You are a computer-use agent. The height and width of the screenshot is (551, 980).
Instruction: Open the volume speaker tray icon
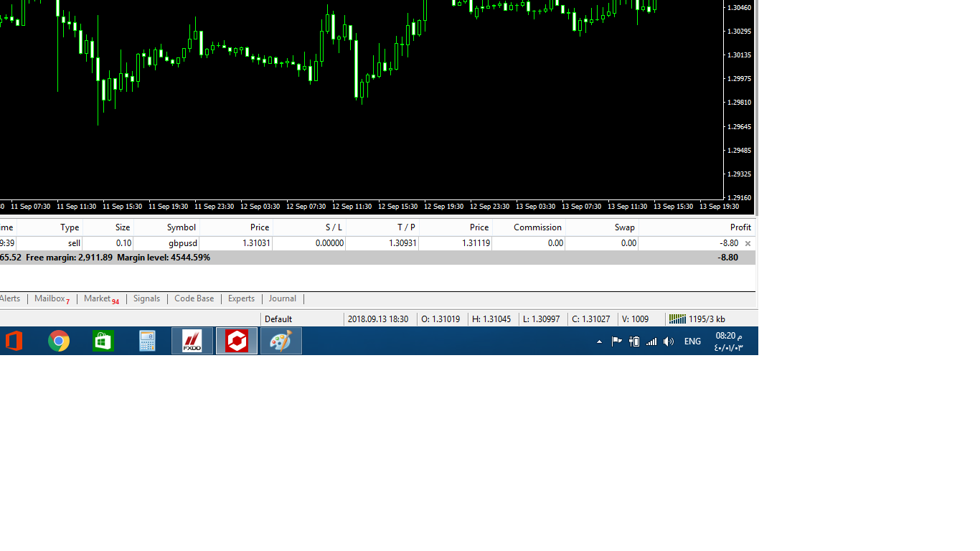pos(669,342)
